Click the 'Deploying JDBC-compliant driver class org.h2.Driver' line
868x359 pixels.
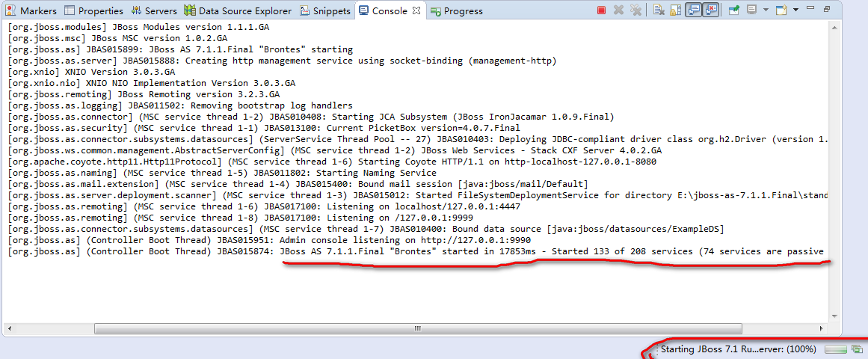[x=418, y=139]
